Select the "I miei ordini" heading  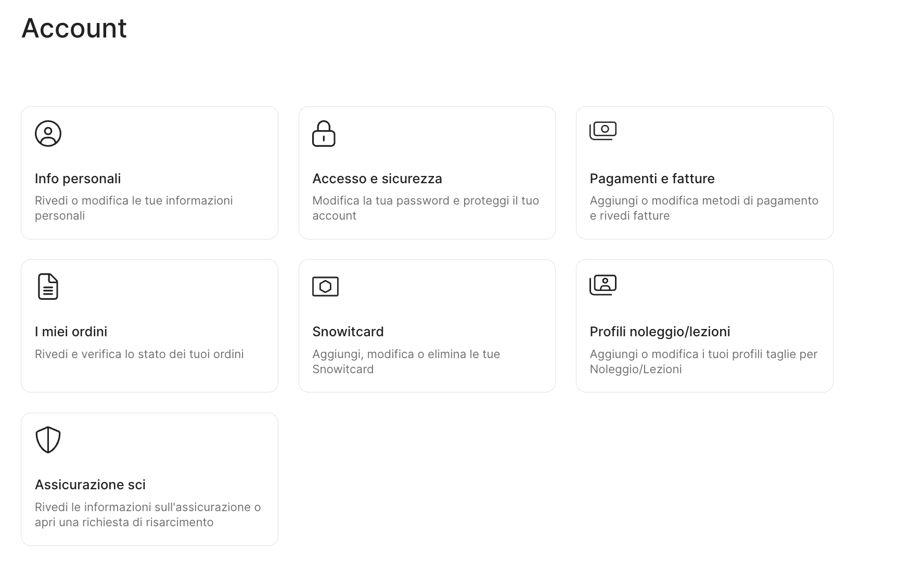pyautogui.click(x=71, y=332)
